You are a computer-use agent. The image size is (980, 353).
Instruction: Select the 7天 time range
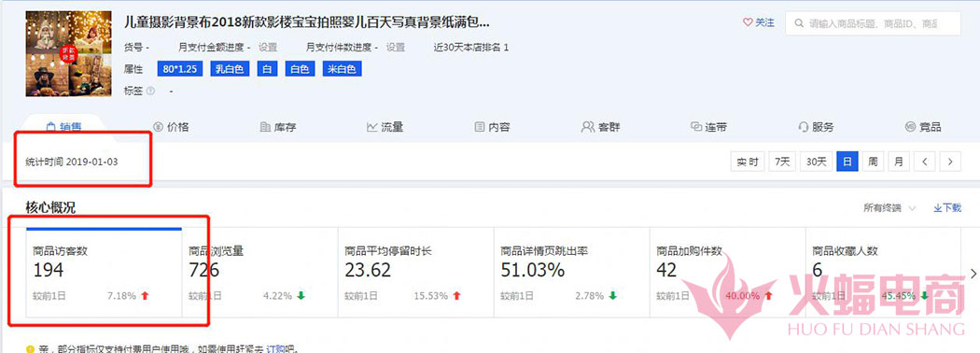(x=782, y=162)
